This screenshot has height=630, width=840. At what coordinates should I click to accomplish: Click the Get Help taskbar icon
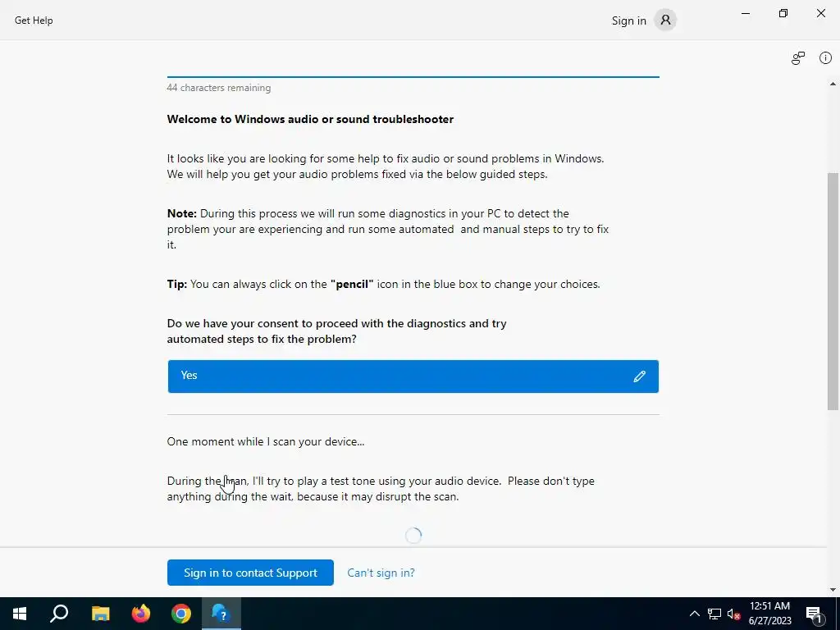[x=221, y=614]
